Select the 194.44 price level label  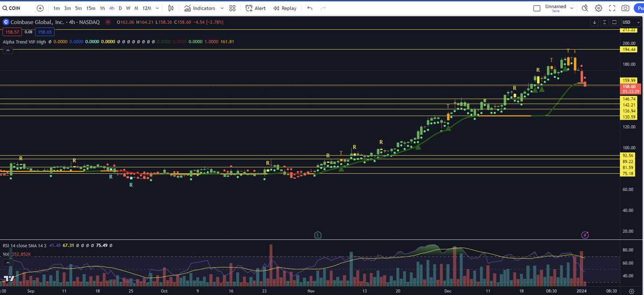(628, 49)
